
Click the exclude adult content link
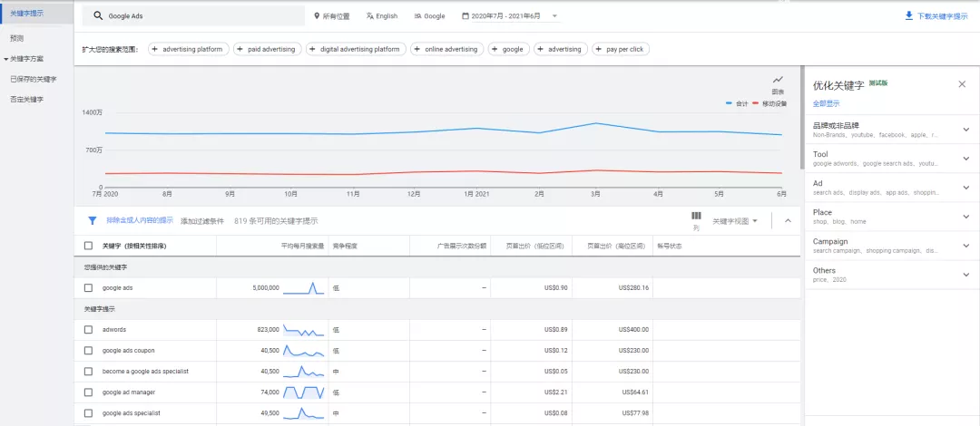click(140, 220)
